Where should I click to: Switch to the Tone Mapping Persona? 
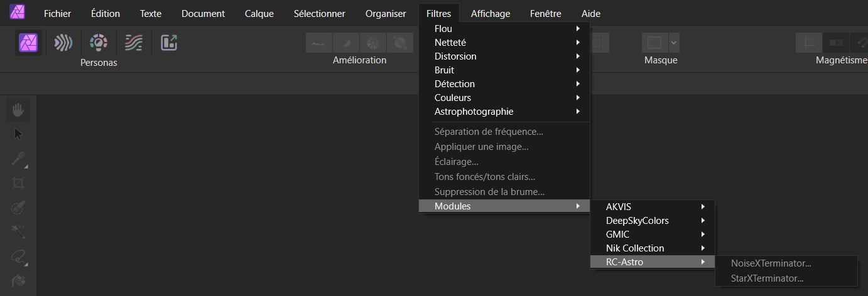(133, 42)
